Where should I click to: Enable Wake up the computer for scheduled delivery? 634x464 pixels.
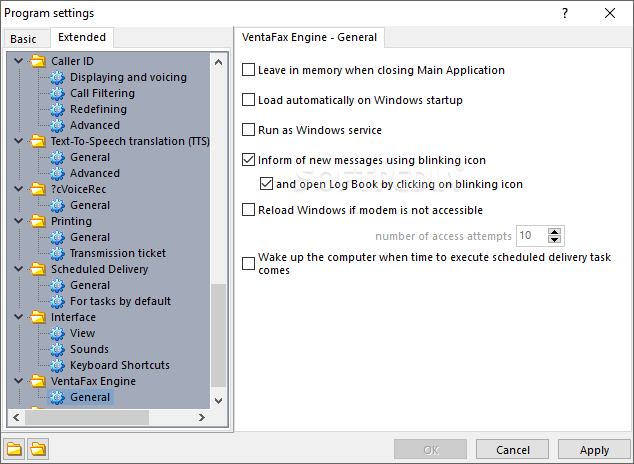click(x=248, y=264)
